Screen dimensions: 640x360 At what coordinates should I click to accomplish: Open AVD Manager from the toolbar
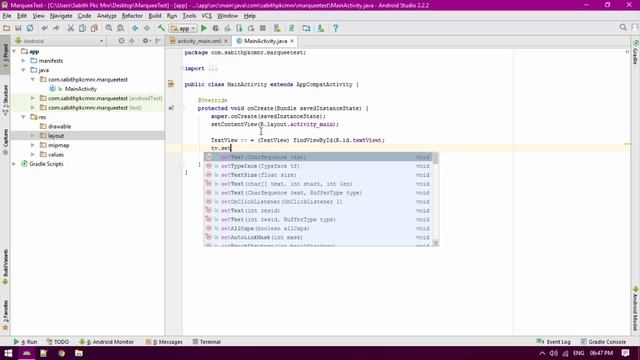[277, 28]
